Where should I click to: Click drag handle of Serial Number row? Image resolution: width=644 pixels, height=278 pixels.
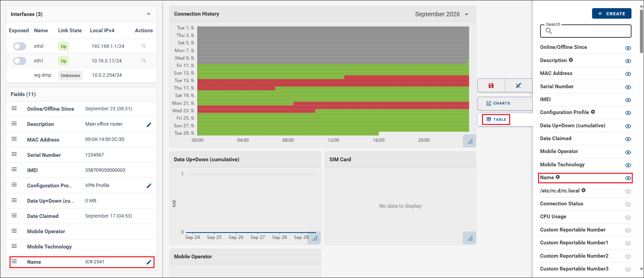pyautogui.click(x=14, y=154)
